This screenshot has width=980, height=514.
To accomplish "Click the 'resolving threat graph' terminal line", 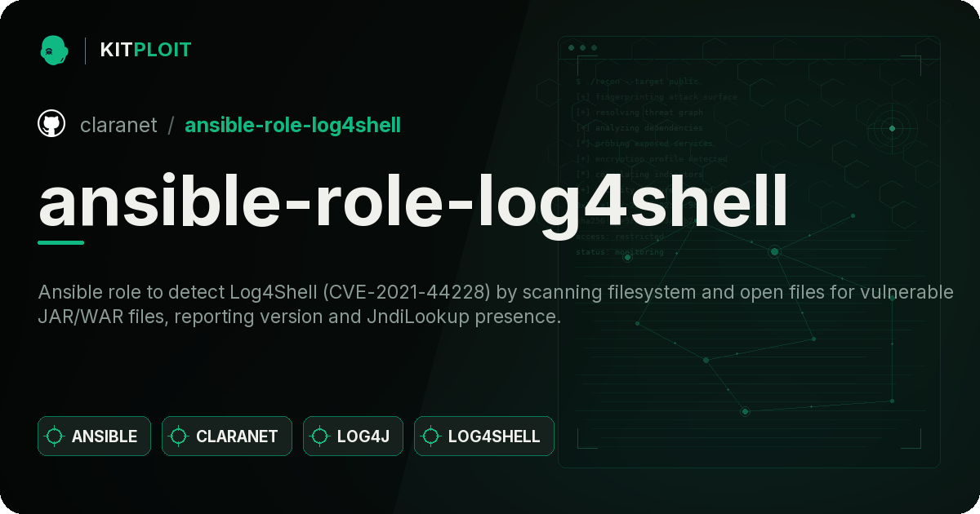I will point(639,112).
